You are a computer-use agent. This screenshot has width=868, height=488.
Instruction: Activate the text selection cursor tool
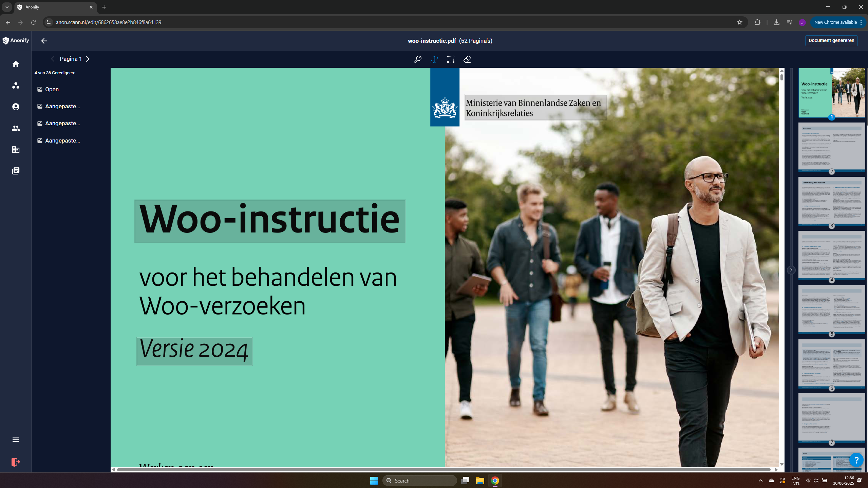click(x=434, y=59)
